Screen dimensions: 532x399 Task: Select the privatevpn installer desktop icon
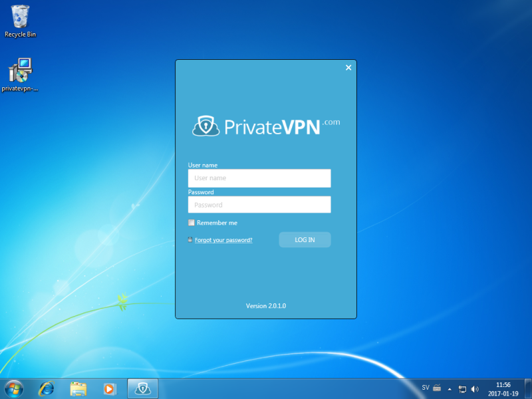(x=20, y=74)
